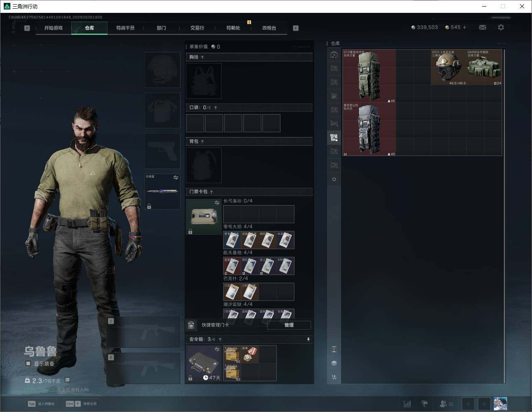Swap the keycard pouch via its arrows icon
532x412 pixels.
[x=217, y=203]
